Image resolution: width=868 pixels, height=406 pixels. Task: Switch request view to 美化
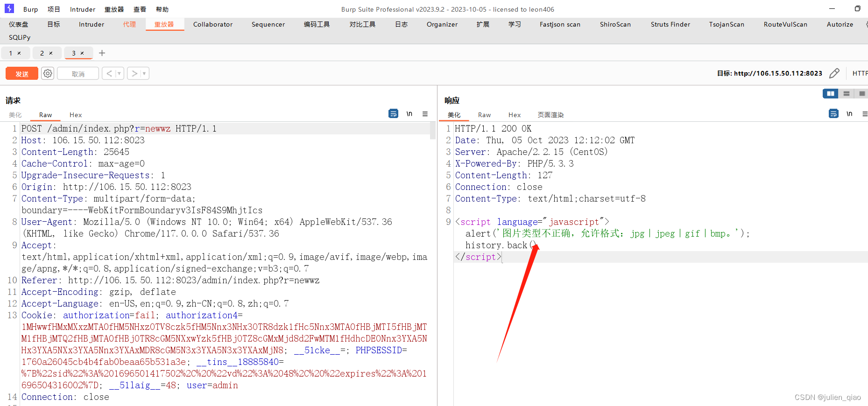[x=15, y=115]
